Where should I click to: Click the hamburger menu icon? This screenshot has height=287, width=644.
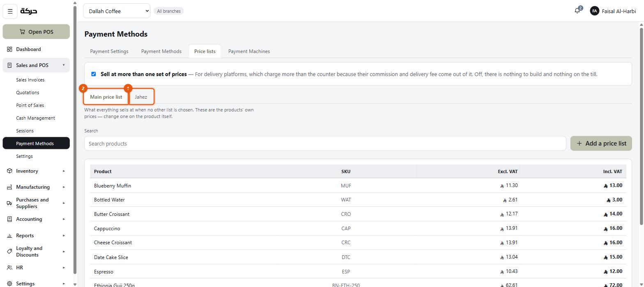click(10, 11)
